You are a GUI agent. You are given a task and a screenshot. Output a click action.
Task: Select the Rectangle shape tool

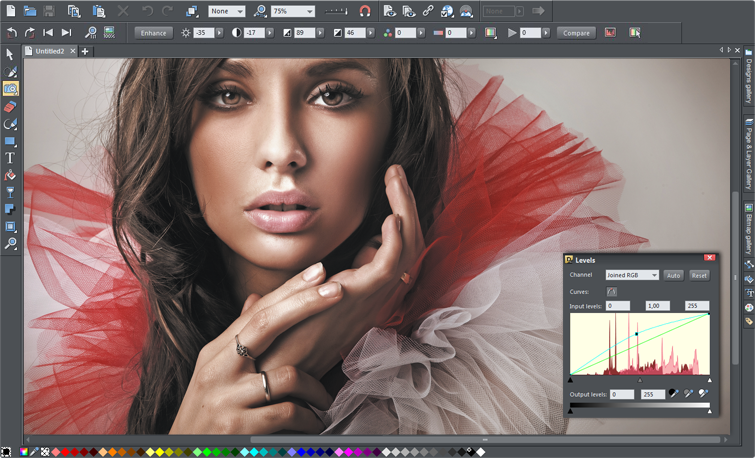click(10, 141)
